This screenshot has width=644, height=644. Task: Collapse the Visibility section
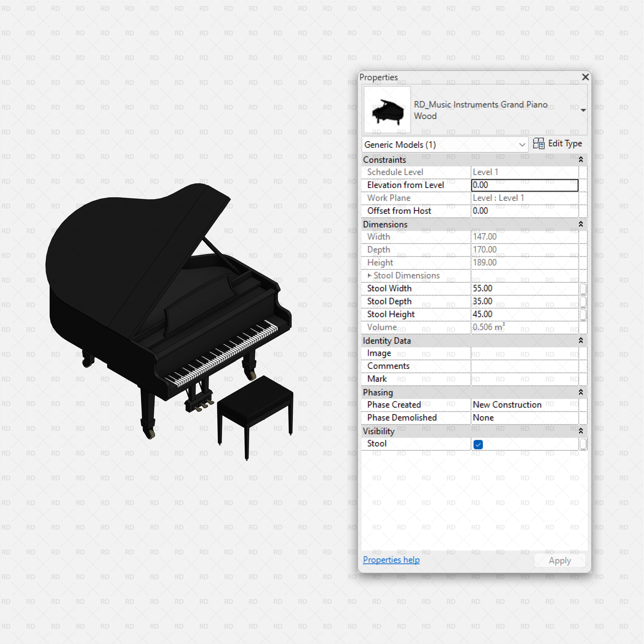581,431
